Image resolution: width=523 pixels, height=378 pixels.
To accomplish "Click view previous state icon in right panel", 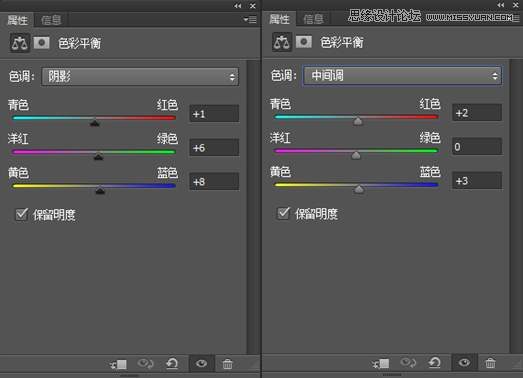I will (x=408, y=362).
